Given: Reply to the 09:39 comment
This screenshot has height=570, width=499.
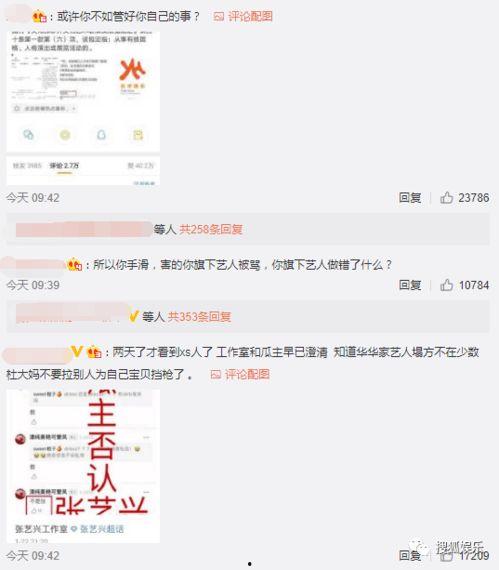Looking at the screenshot, I should click(x=410, y=285).
